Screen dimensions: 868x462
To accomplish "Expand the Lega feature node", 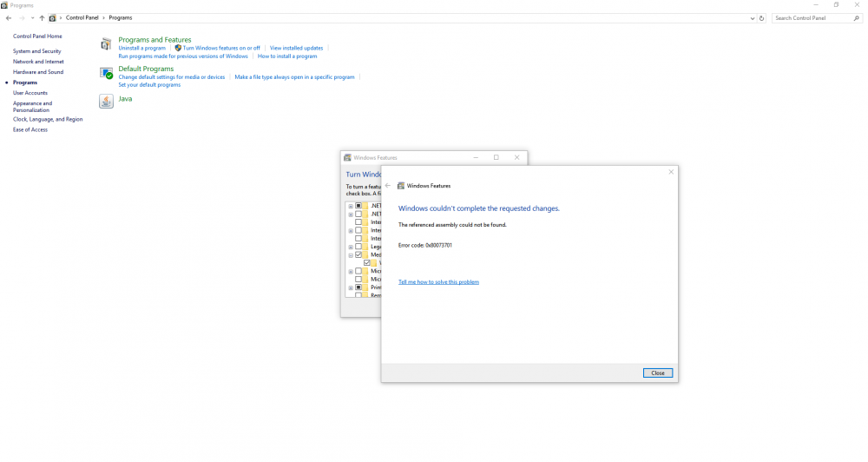I will (x=351, y=247).
